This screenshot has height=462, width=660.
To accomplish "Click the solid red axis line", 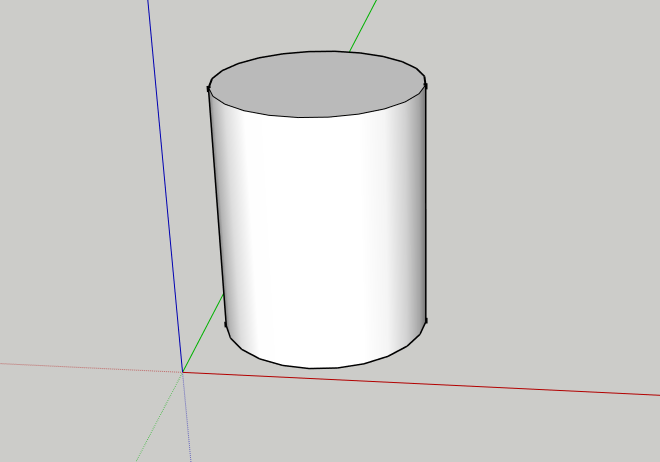I will (421, 384).
